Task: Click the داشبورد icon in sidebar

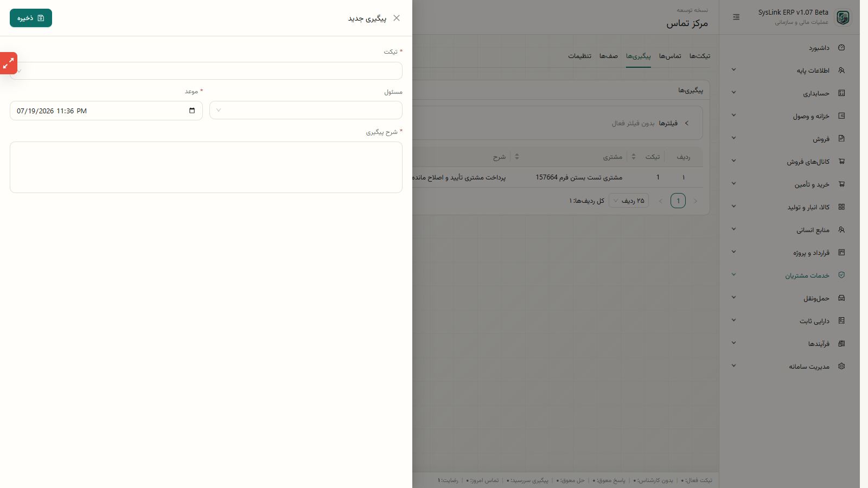Action: pyautogui.click(x=841, y=48)
